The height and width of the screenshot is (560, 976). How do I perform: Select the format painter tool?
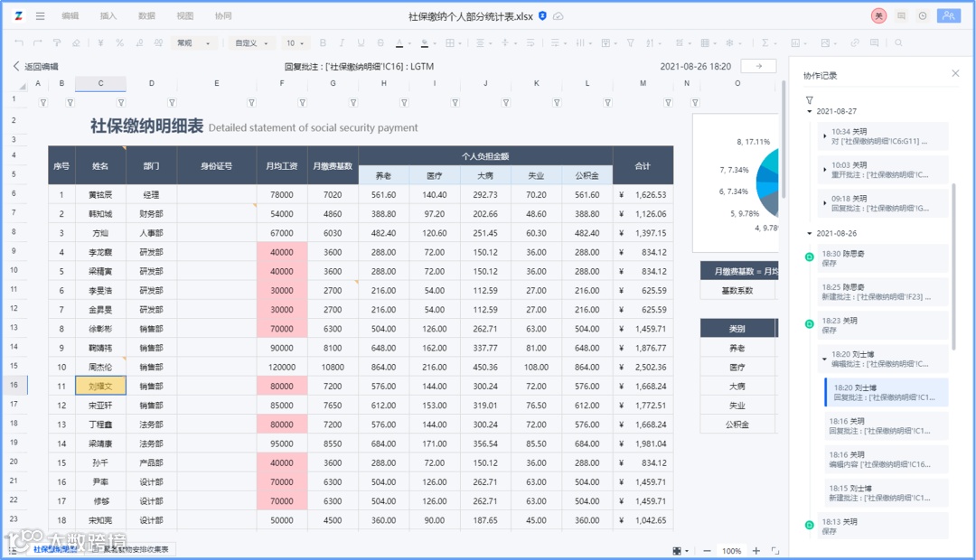pyautogui.click(x=57, y=43)
